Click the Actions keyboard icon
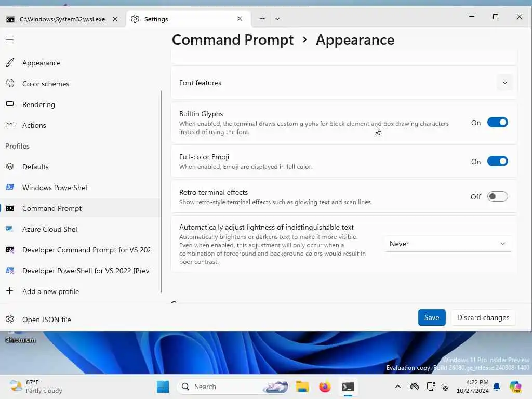 coord(10,125)
